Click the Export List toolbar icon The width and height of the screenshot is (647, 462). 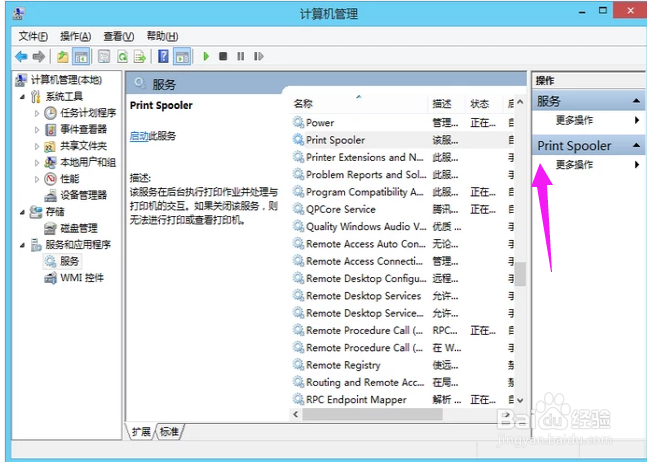click(x=140, y=57)
